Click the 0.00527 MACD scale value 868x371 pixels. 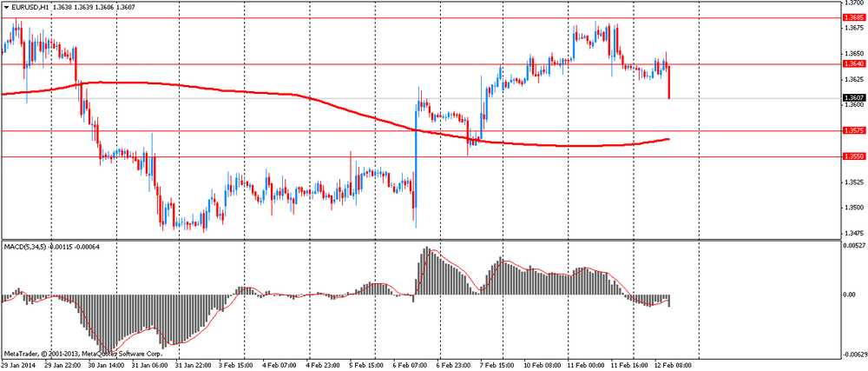click(x=854, y=245)
